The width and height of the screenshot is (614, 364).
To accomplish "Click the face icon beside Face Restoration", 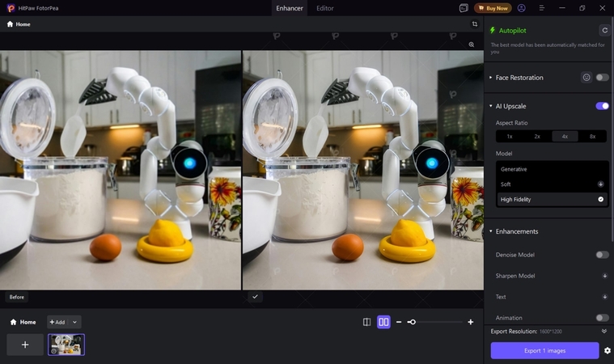I will click(x=586, y=78).
